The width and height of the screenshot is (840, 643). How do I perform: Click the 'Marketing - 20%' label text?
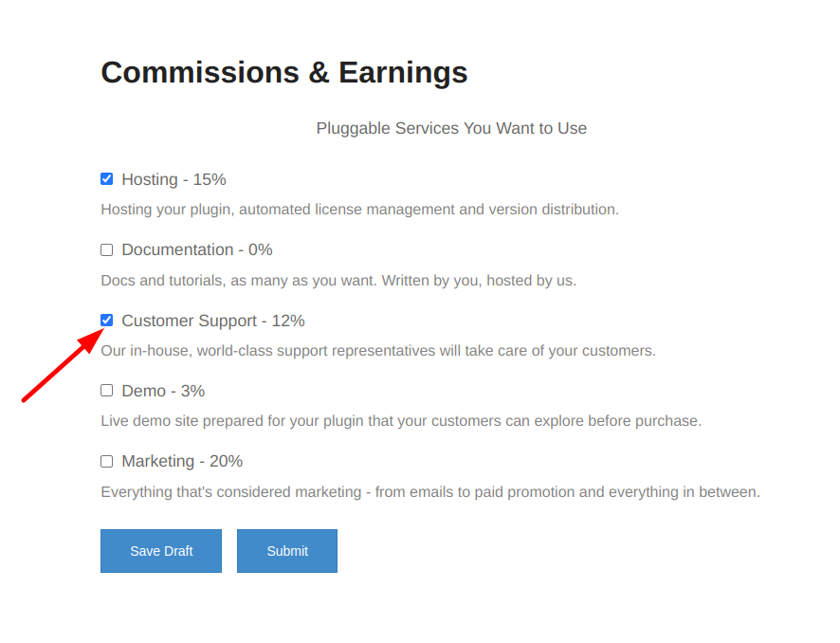182,461
